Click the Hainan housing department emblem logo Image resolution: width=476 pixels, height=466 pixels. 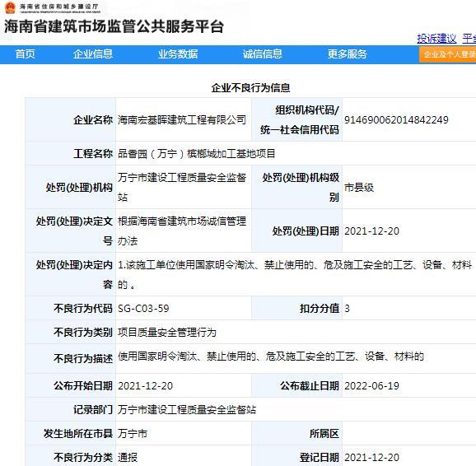coord(10,7)
